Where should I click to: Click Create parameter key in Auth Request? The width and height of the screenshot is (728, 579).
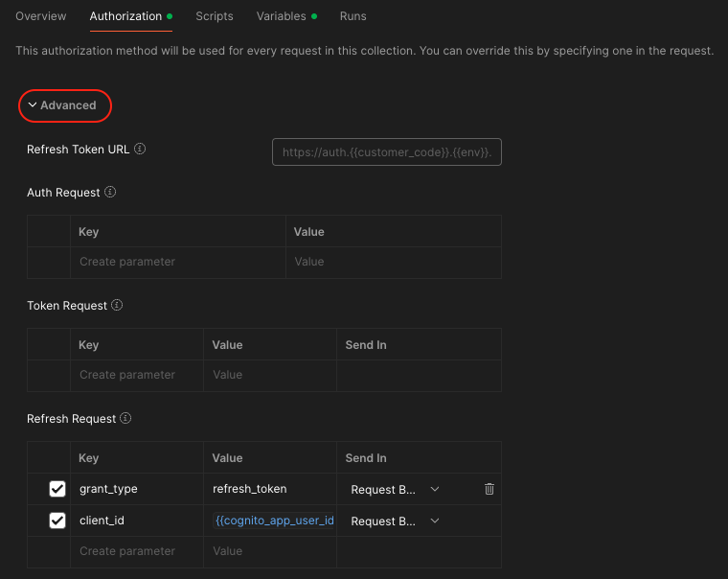coord(178,262)
